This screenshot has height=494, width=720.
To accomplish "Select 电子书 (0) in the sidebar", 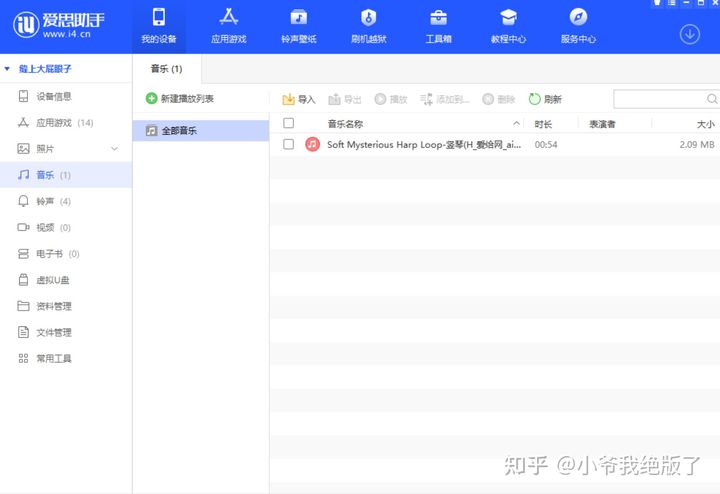I will (x=66, y=253).
